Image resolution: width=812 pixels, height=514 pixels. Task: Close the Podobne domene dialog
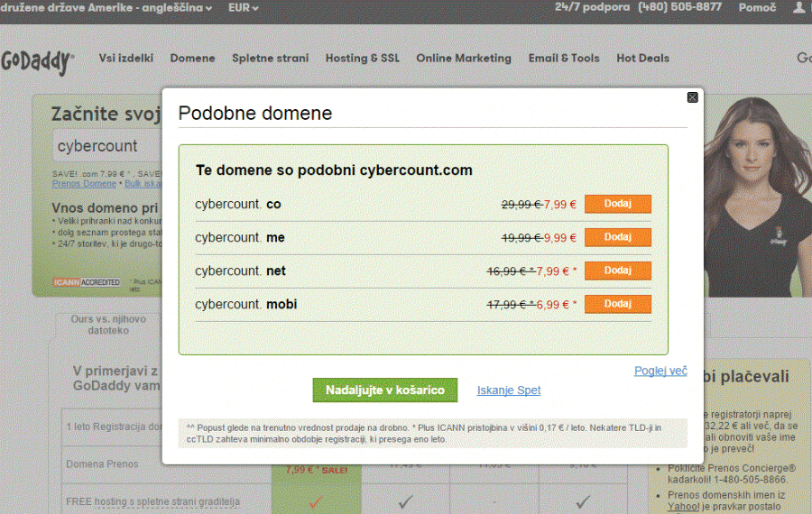coord(692,97)
